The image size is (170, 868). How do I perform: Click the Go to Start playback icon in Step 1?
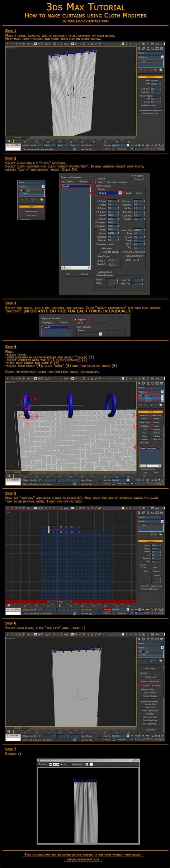(132, 145)
